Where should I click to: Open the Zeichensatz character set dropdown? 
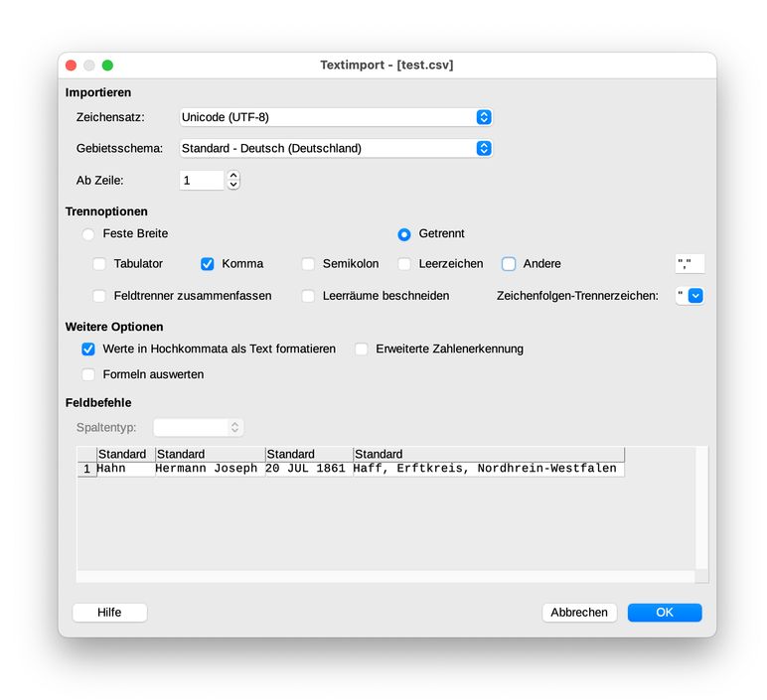(336, 117)
